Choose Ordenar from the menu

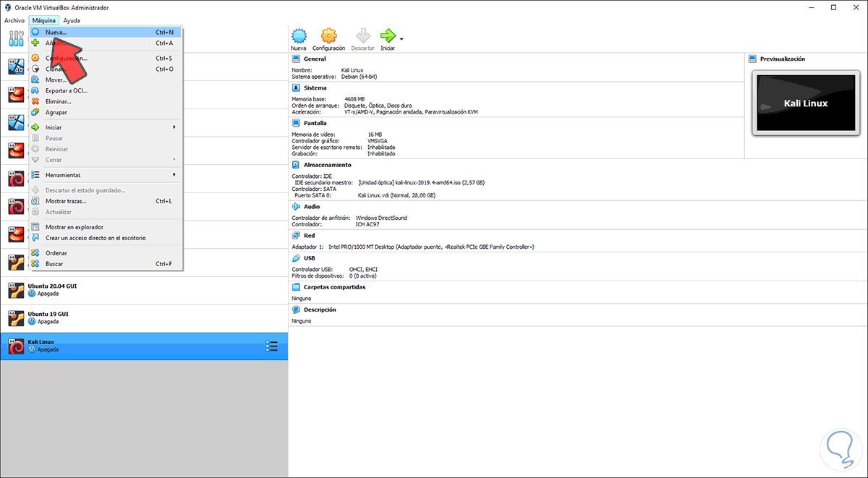tap(106, 253)
